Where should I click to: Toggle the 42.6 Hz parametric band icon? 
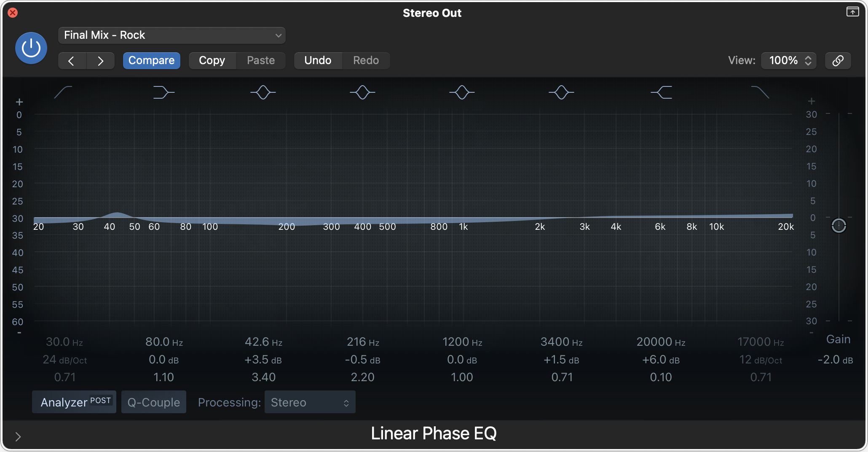(x=263, y=92)
